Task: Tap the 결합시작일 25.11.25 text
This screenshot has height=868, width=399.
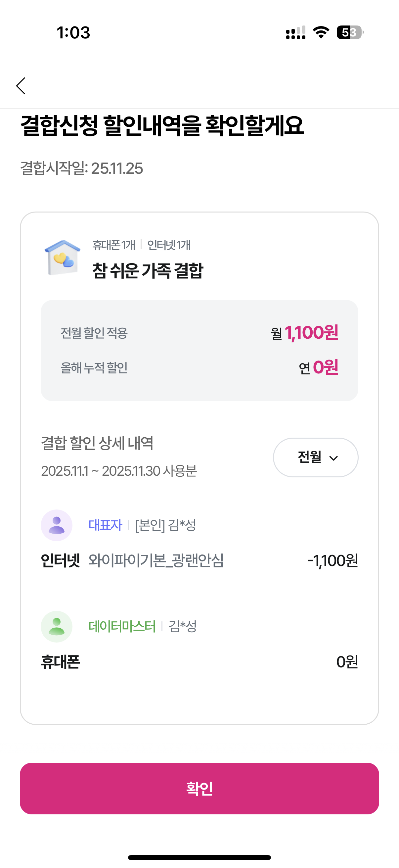Action: point(82,168)
